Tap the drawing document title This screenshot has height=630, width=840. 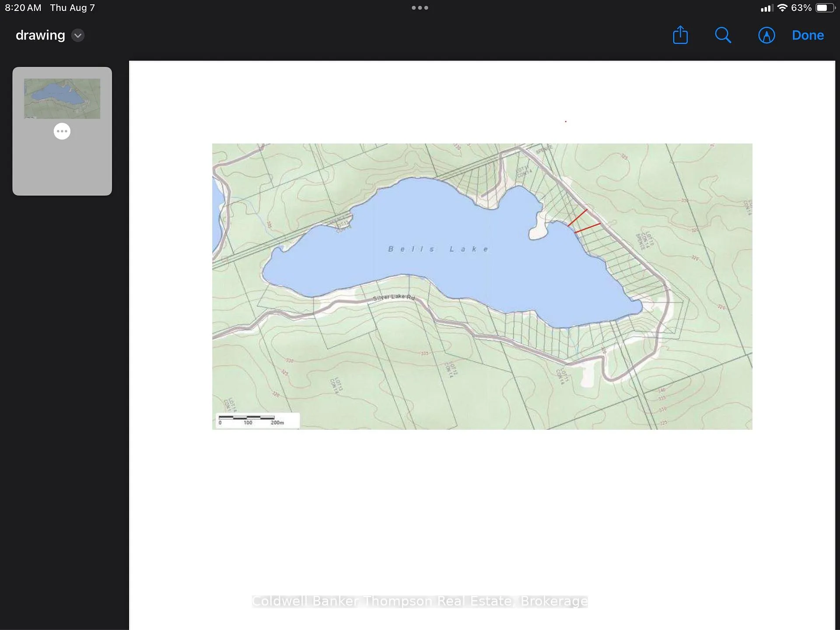(x=40, y=35)
